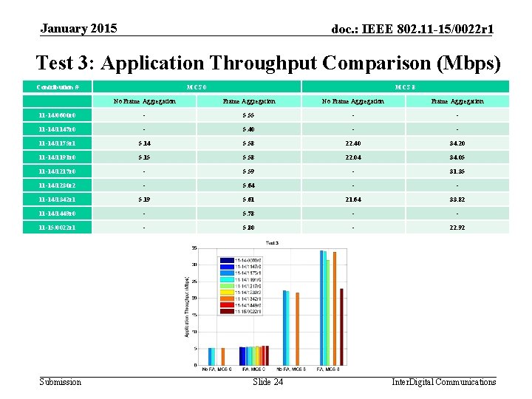Click the 'No FA, MCS 8' x-axis label

point(291,369)
